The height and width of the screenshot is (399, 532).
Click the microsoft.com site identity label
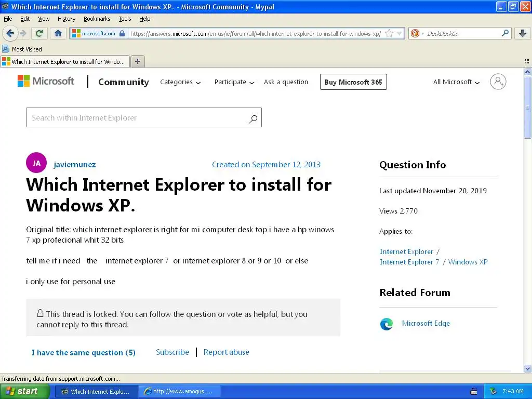pos(98,33)
